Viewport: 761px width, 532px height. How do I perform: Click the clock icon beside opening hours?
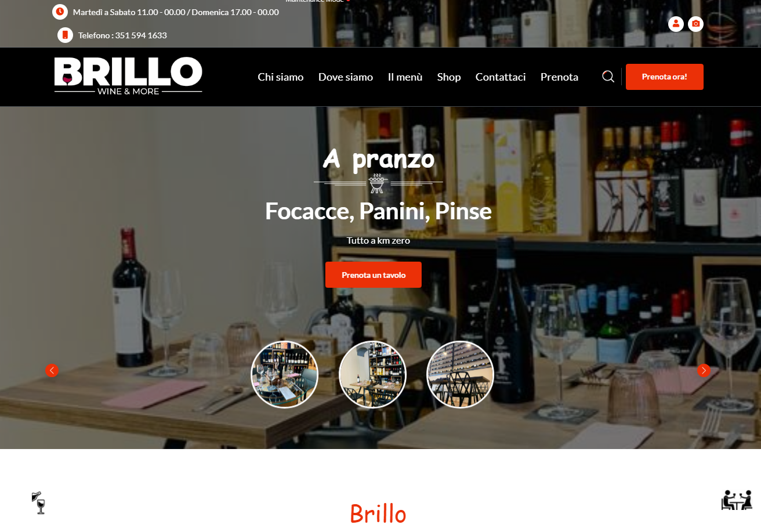click(60, 12)
